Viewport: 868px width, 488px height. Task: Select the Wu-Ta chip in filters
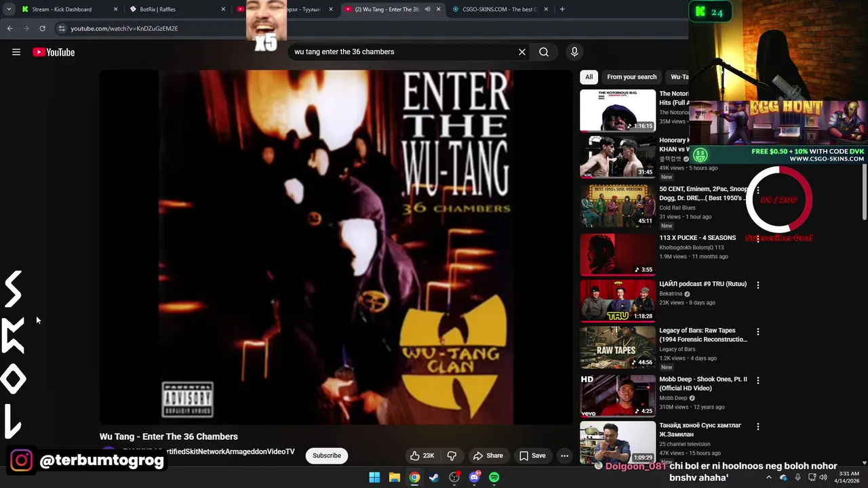pyautogui.click(x=679, y=77)
